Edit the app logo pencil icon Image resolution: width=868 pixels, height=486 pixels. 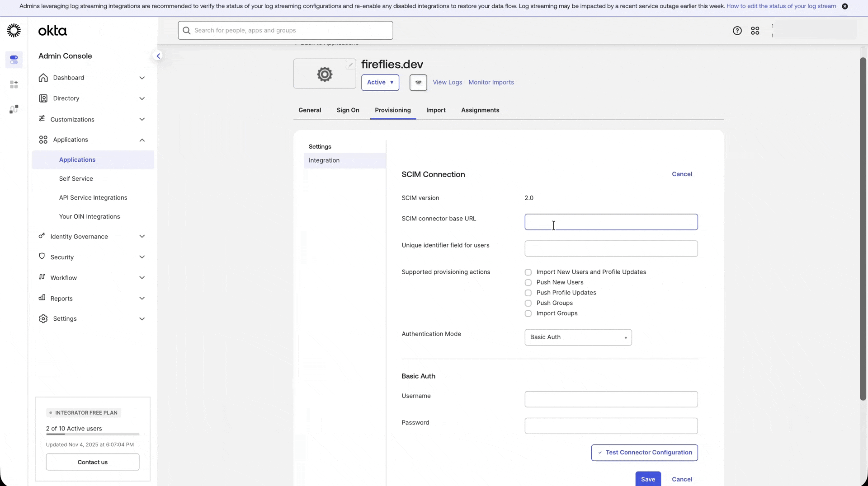pyautogui.click(x=351, y=65)
